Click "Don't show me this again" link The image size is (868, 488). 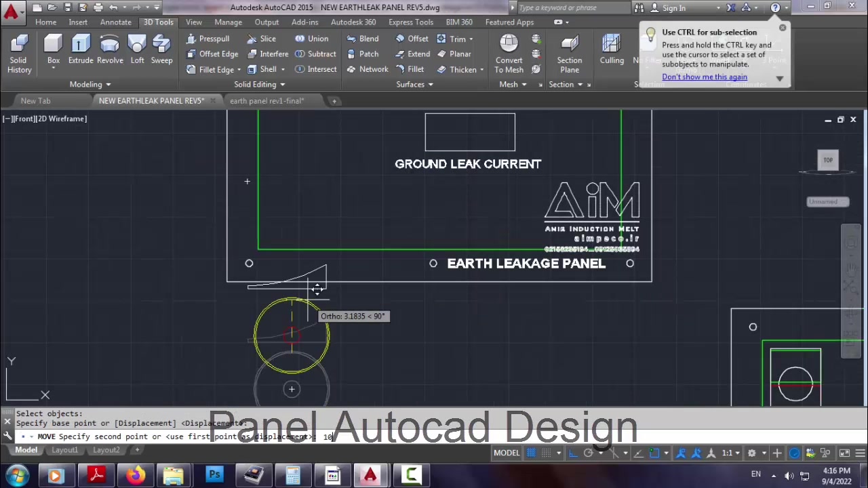(705, 77)
